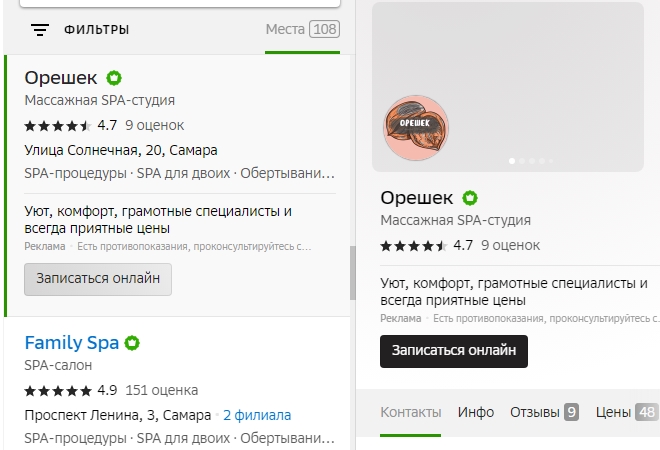Screen dimensions: 660x450
Task: Open the Family Spa listing title
Action: 71,343
